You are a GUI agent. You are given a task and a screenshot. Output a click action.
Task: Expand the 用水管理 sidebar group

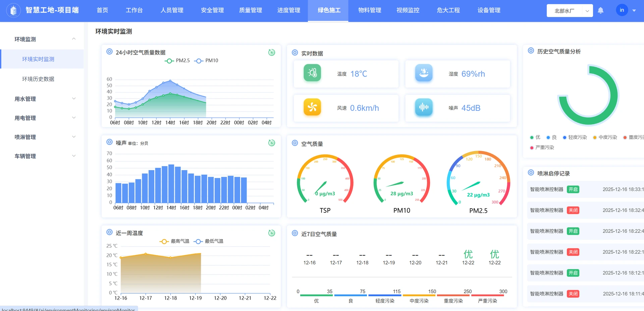click(42, 99)
